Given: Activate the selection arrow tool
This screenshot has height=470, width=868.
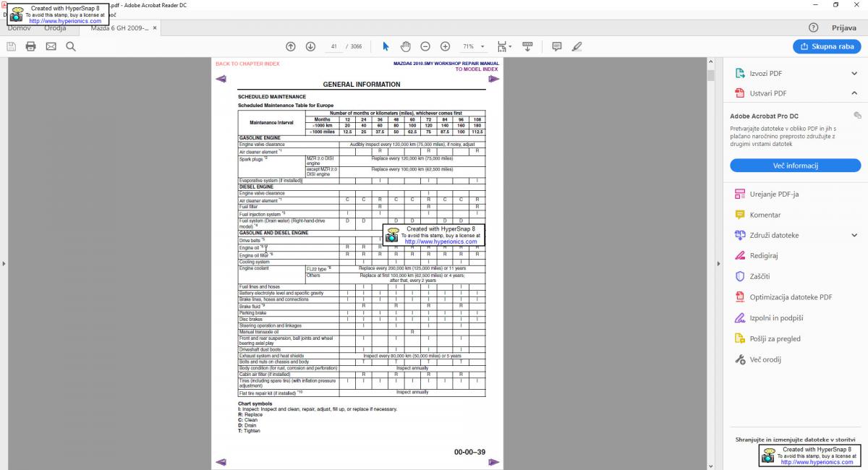Looking at the screenshot, I should pyautogui.click(x=386, y=46).
